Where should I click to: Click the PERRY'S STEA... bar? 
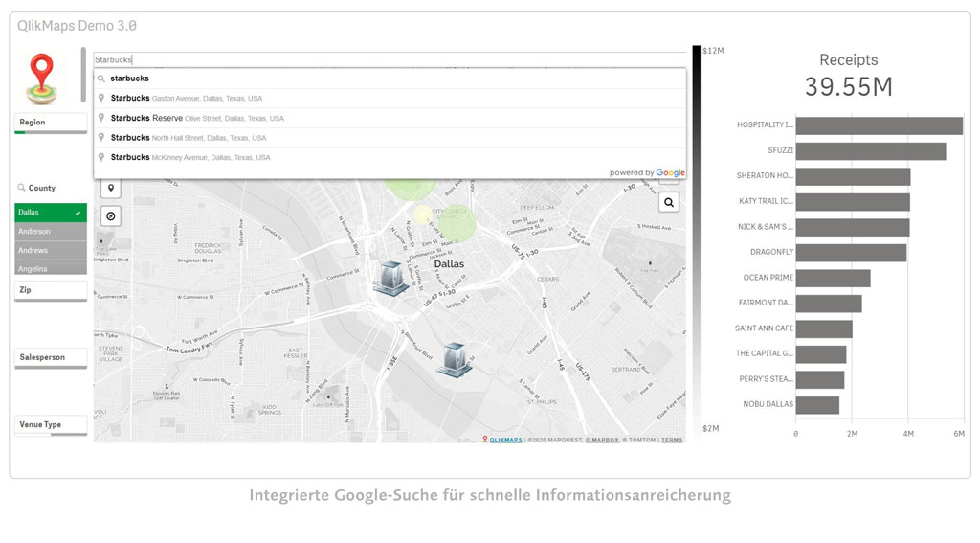click(820, 380)
